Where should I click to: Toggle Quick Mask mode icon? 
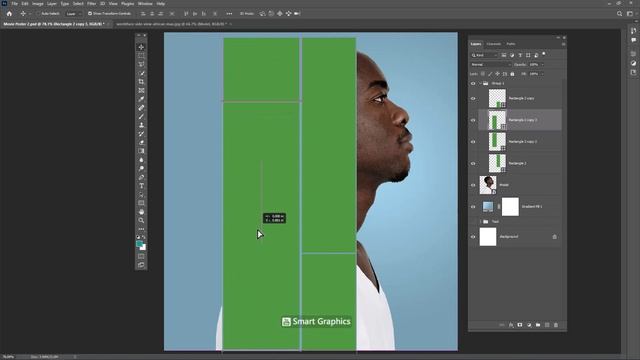pyautogui.click(x=141, y=256)
